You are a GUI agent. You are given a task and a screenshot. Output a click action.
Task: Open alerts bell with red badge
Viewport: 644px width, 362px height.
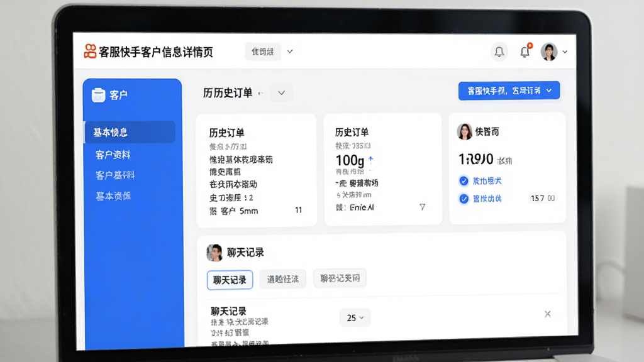[x=525, y=52]
